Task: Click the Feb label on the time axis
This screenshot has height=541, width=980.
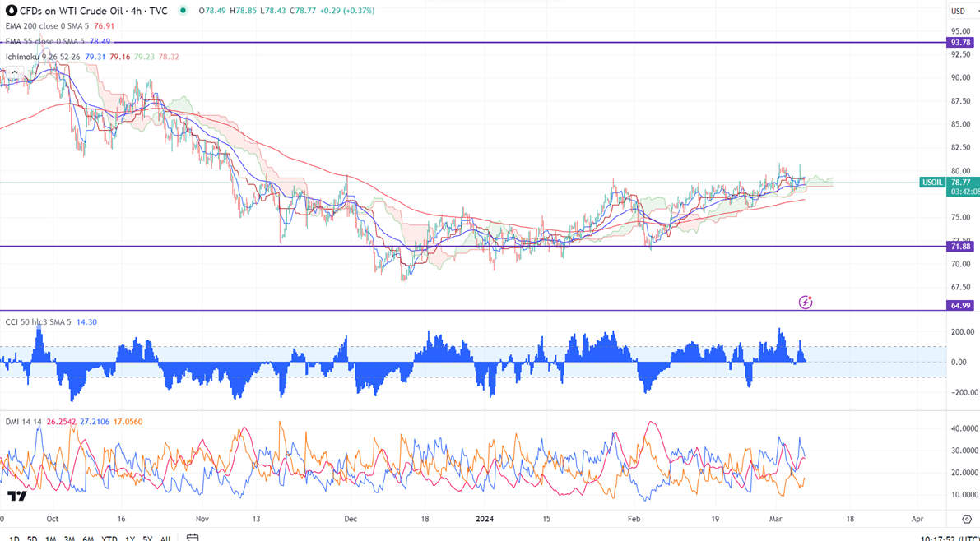Action: coord(635,519)
